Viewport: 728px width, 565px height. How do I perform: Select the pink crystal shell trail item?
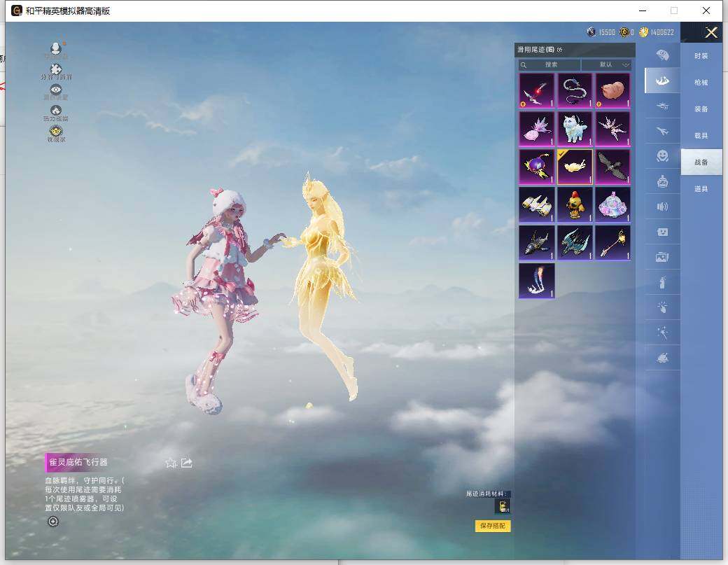point(536,129)
